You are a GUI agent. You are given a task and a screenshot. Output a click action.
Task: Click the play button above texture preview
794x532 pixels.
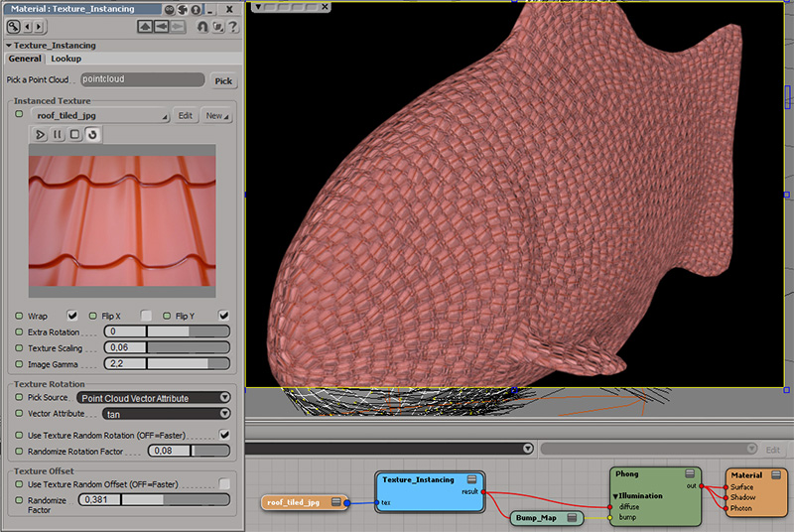(x=41, y=134)
